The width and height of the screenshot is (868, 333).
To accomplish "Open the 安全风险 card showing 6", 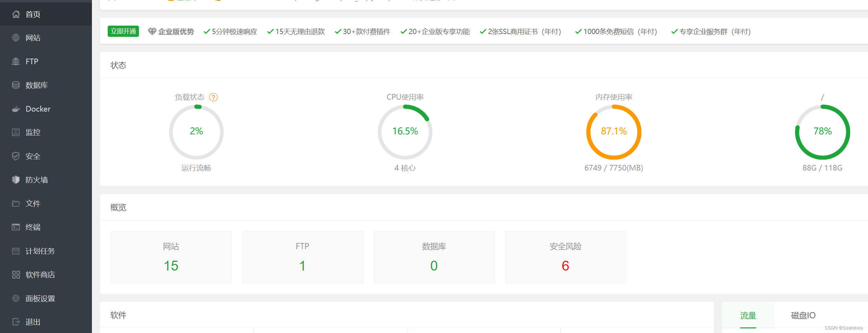I will (x=565, y=257).
